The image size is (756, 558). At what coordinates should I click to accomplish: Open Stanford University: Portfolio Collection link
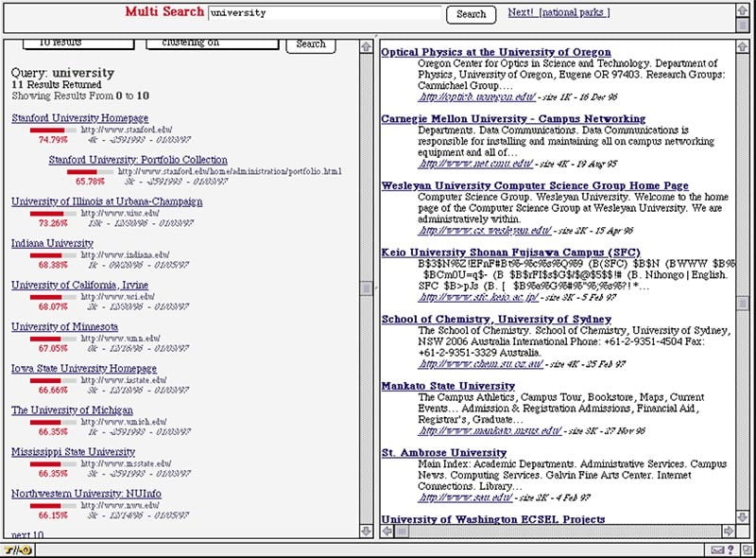pyautogui.click(x=138, y=160)
